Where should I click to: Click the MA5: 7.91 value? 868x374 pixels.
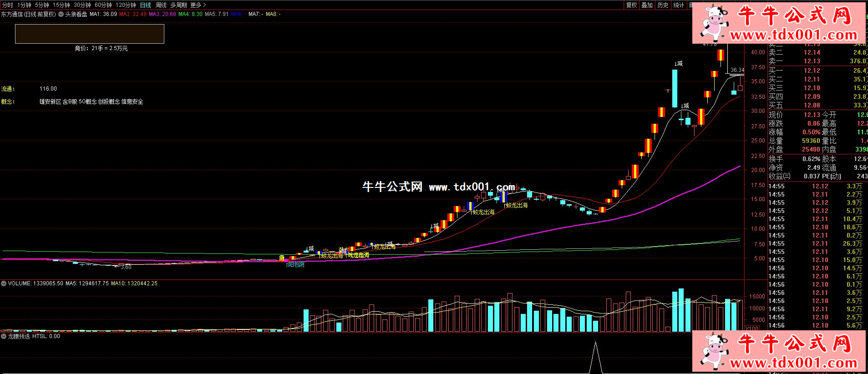[x=217, y=14]
